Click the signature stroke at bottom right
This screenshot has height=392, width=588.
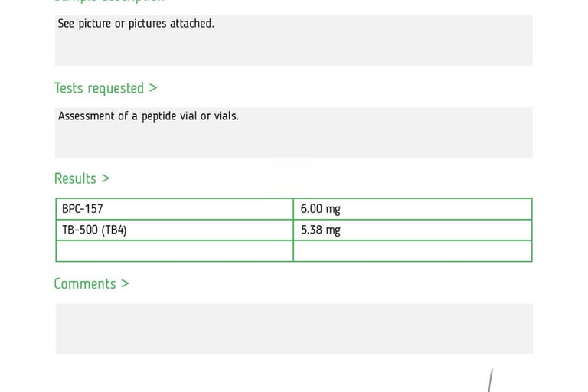tap(490, 380)
